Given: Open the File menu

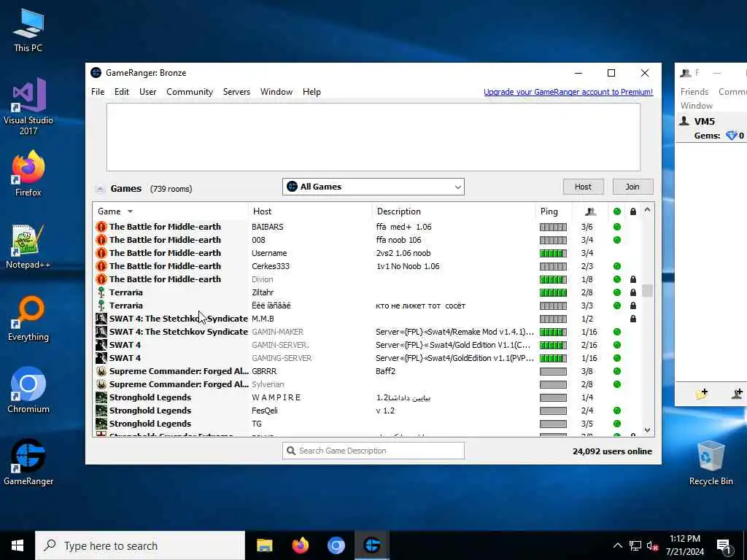Looking at the screenshot, I should [98, 92].
